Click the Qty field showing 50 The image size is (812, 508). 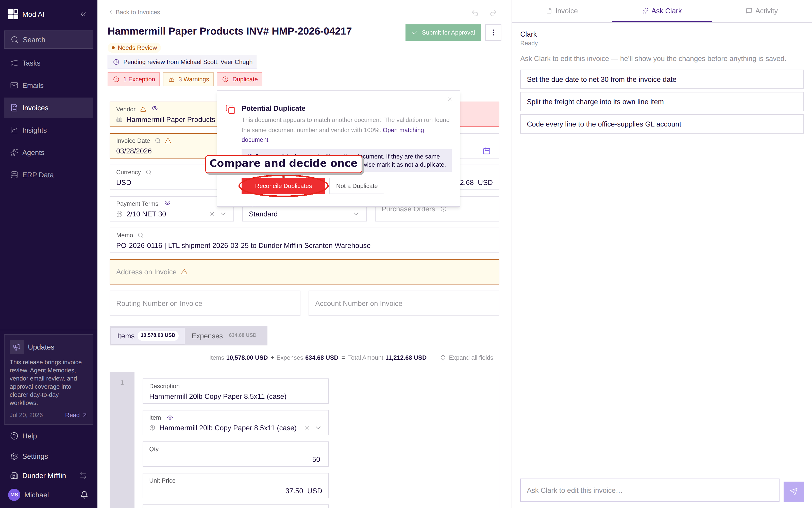(235, 454)
